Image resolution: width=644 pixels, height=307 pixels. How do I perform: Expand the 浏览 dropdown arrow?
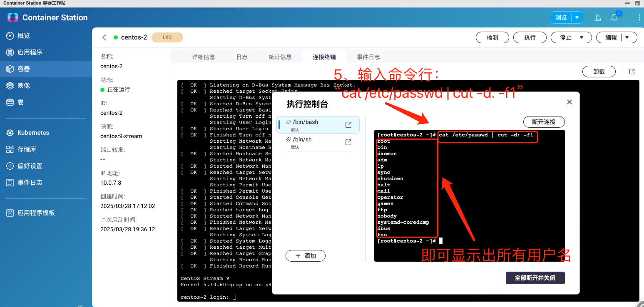577,17
